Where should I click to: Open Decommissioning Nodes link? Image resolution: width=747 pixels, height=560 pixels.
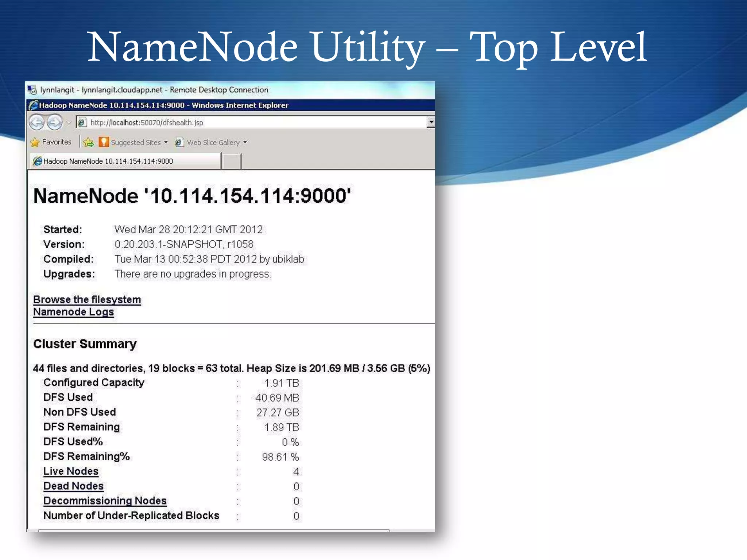point(105,501)
